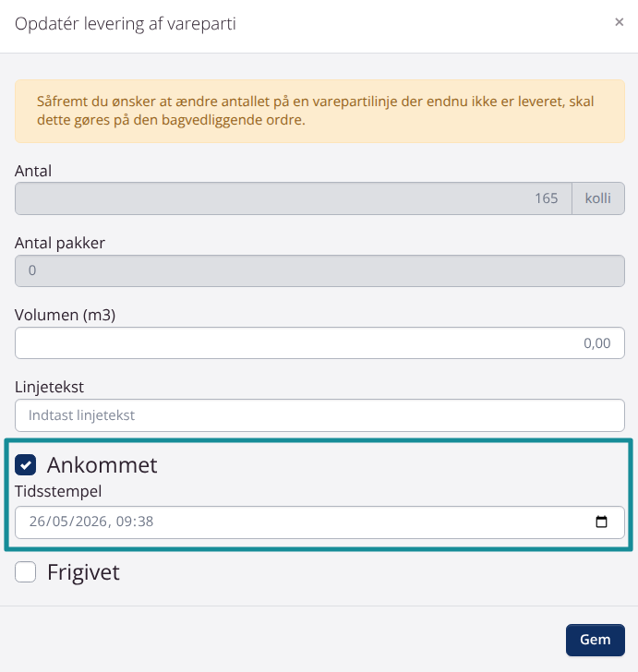Click the Antal pakker label

pyautogui.click(x=60, y=243)
